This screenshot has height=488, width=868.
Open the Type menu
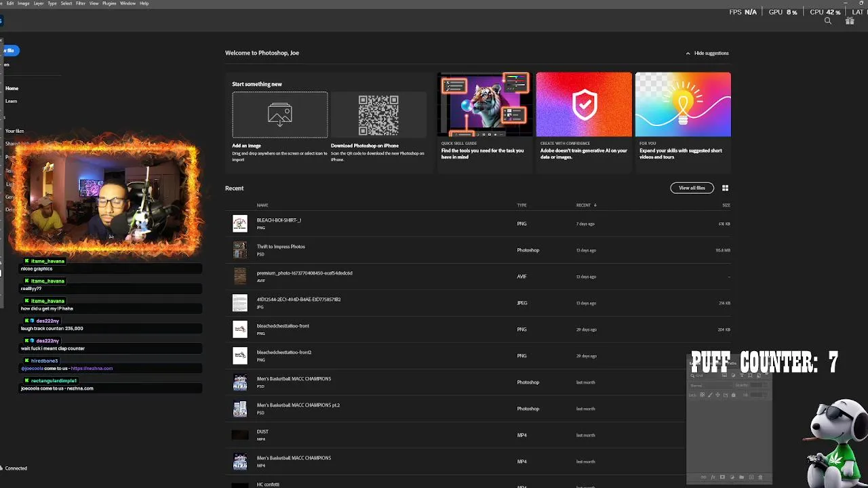click(x=52, y=3)
